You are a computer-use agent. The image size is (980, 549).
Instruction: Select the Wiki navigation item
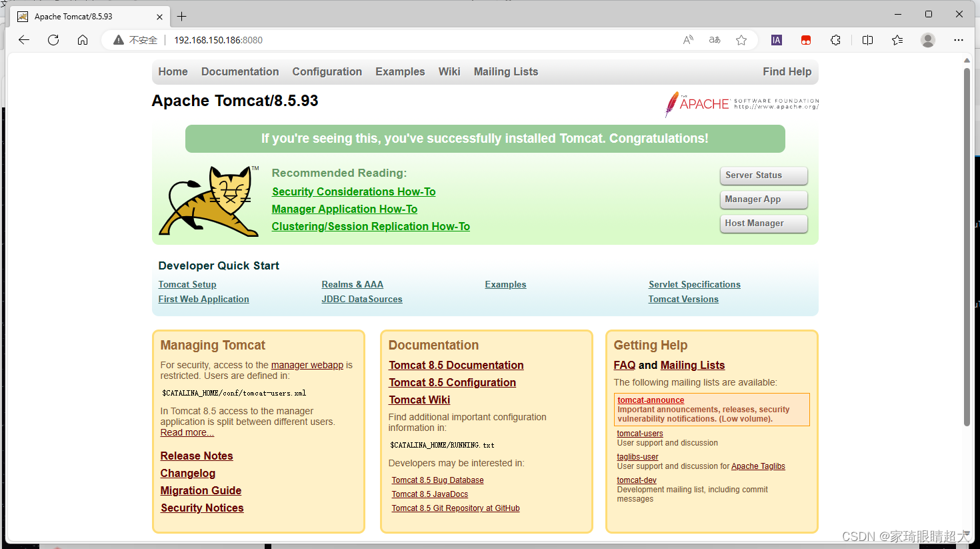449,71
